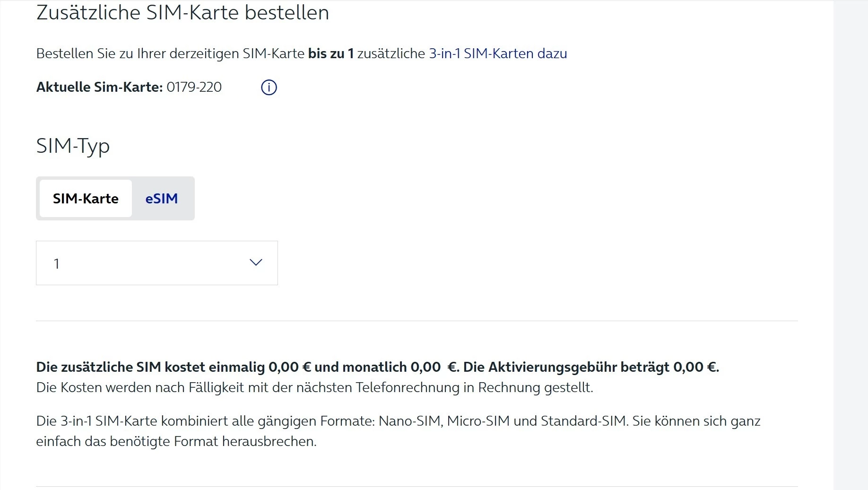The height and width of the screenshot is (490, 868).
Task: Select the SIM-Karte type option
Action: pos(86,199)
